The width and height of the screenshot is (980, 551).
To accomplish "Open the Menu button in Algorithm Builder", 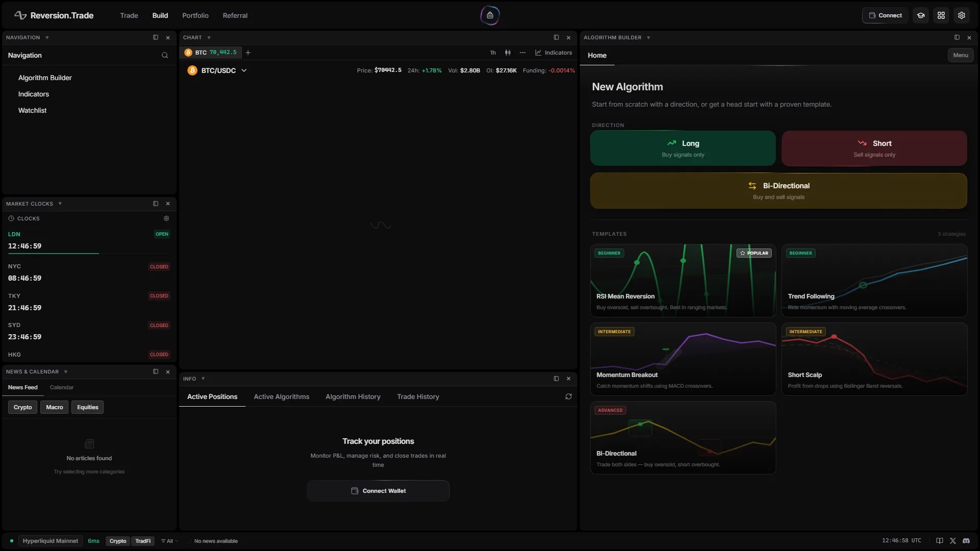I will tap(961, 55).
